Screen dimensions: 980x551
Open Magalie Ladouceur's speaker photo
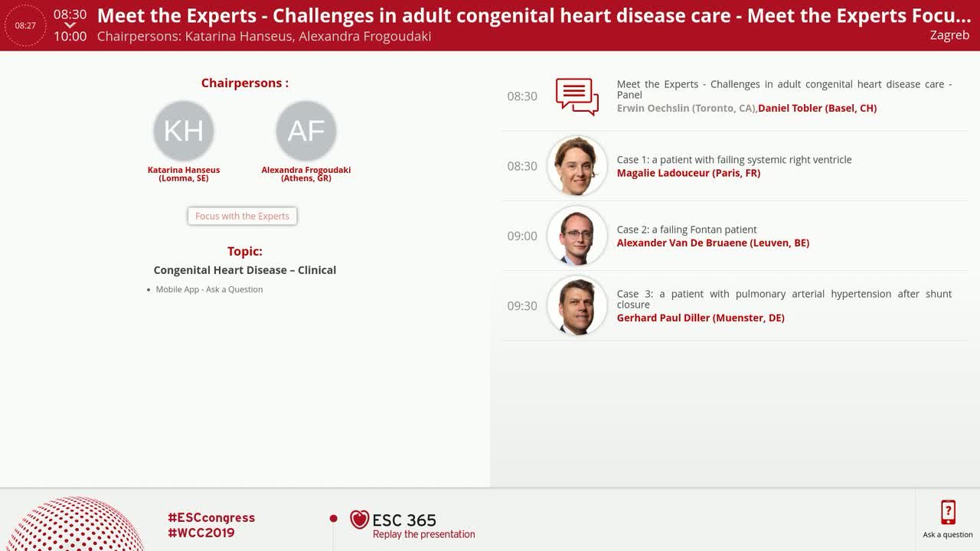point(577,166)
